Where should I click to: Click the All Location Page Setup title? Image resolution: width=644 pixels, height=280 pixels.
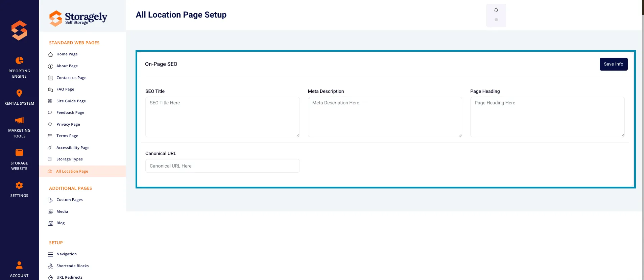click(181, 15)
